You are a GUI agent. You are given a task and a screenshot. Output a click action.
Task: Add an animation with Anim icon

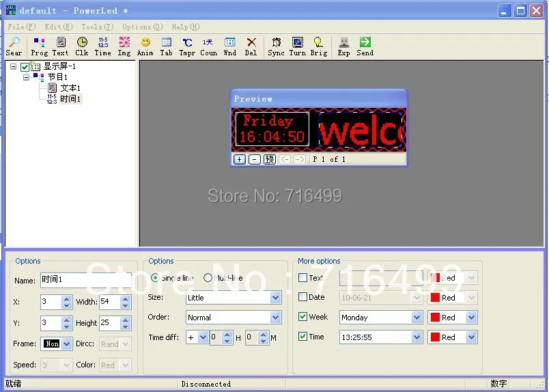click(x=145, y=46)
